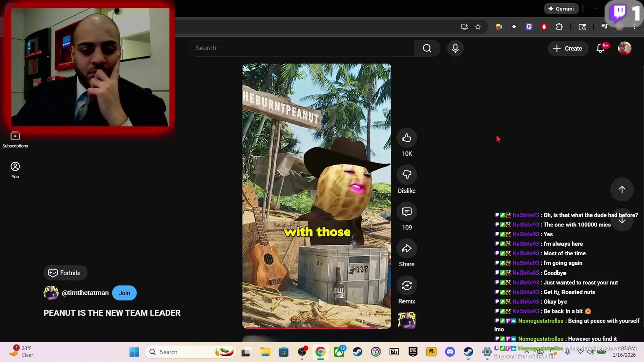644x362 pixels.
Task: Go to previous Short with up arrow
Action: (x=622, y=190)
